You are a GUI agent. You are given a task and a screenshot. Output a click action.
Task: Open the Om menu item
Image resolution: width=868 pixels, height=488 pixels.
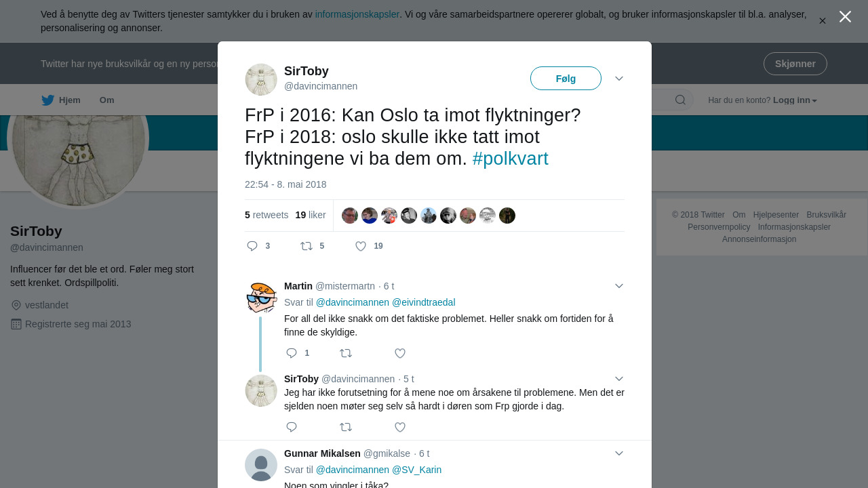pyautogui.click(x=107, y=100)
